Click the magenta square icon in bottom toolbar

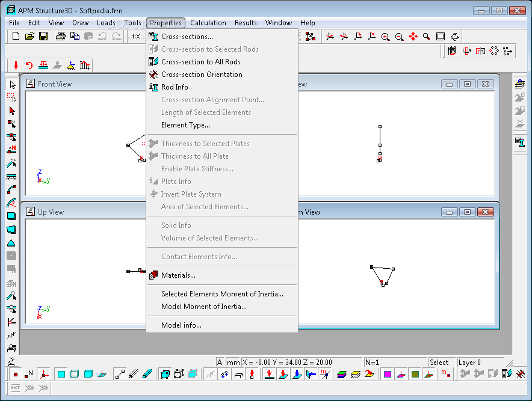(x=388, y=374)
